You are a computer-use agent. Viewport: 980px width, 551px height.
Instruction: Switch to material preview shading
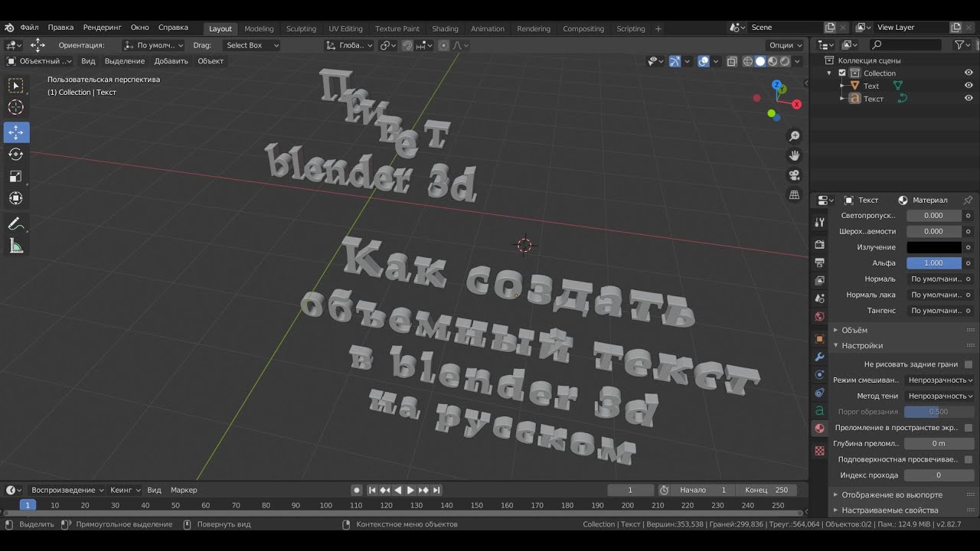point(773,61)
